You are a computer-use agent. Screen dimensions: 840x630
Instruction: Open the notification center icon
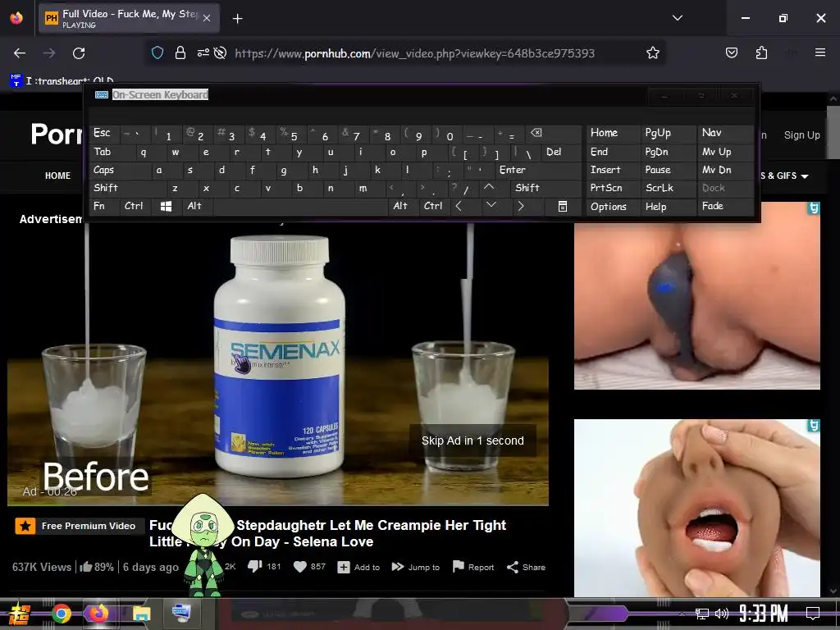click(813, 613)
